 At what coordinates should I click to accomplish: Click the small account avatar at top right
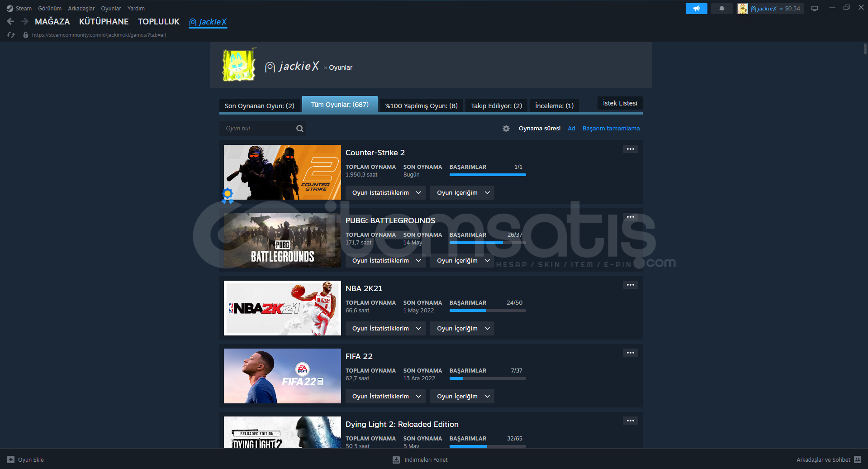point(743,9)
